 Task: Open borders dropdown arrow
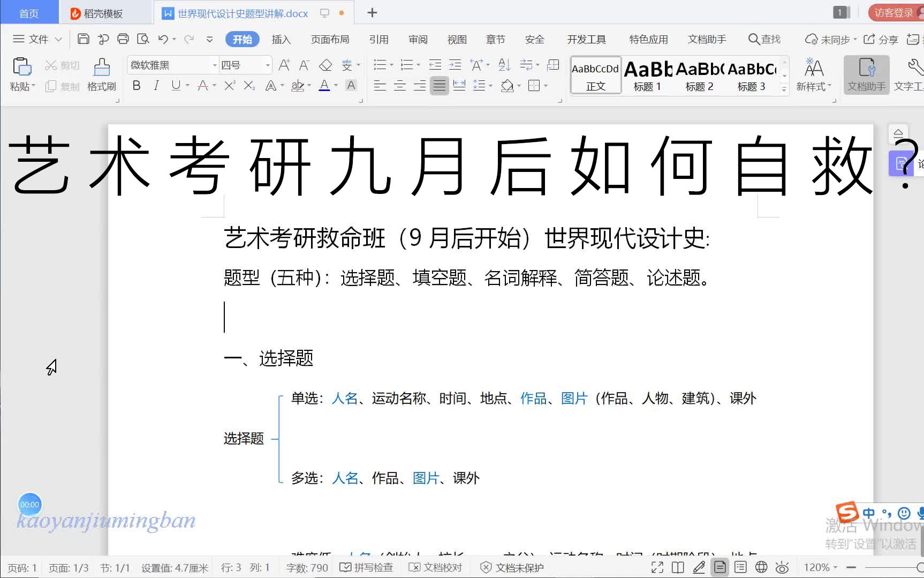point(546,85)
